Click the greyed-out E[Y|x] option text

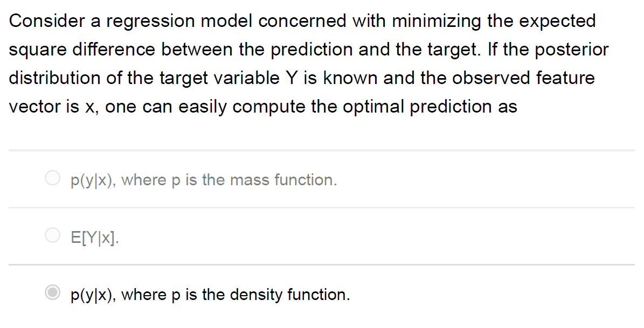[94, 236]
